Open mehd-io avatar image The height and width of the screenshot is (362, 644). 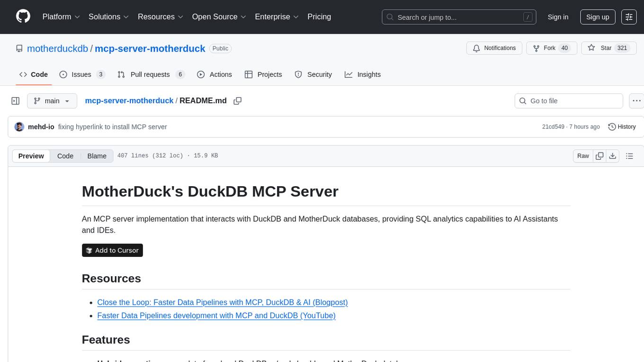(19, 127)
